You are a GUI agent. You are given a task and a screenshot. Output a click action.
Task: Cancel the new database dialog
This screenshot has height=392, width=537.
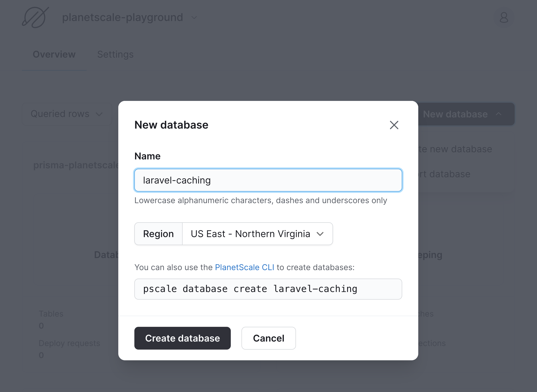[x=268, y=338]
